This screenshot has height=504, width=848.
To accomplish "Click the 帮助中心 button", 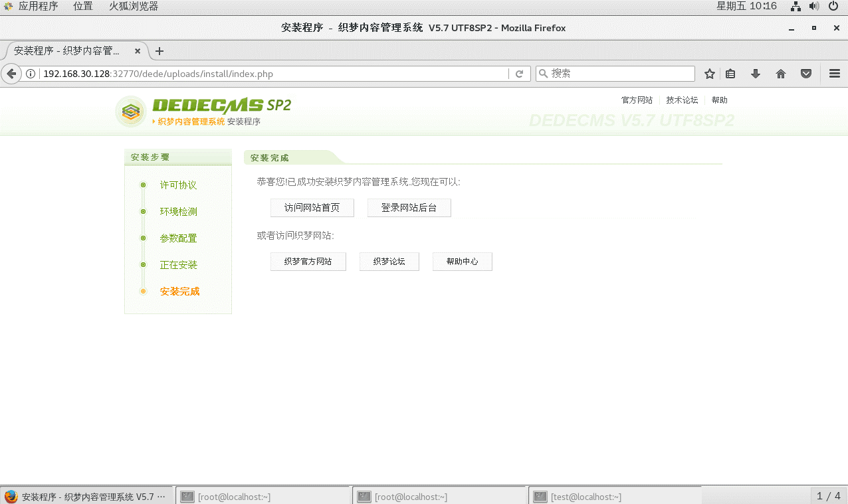I will (463, 262).
